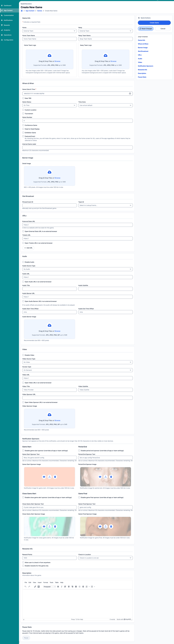The image size is (174, 644).
Task: Open the Video Source Type dropdown
Action: (x=77, y=362)
